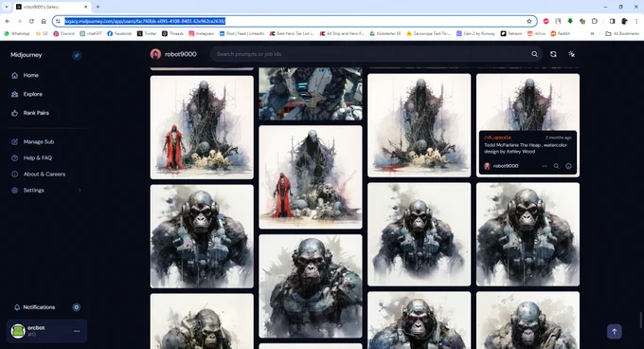Open second-column gorilla soldier image

coord(311,286)
